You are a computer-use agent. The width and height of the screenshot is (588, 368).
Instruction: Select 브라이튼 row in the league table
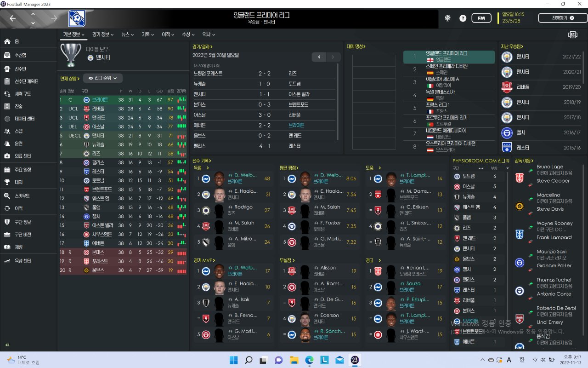coord(123,99)
